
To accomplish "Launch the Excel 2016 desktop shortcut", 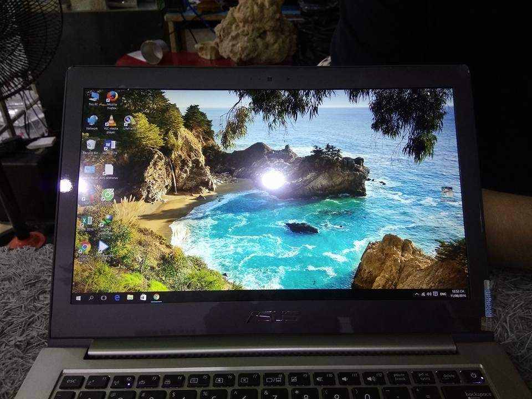I will [86, 221].
